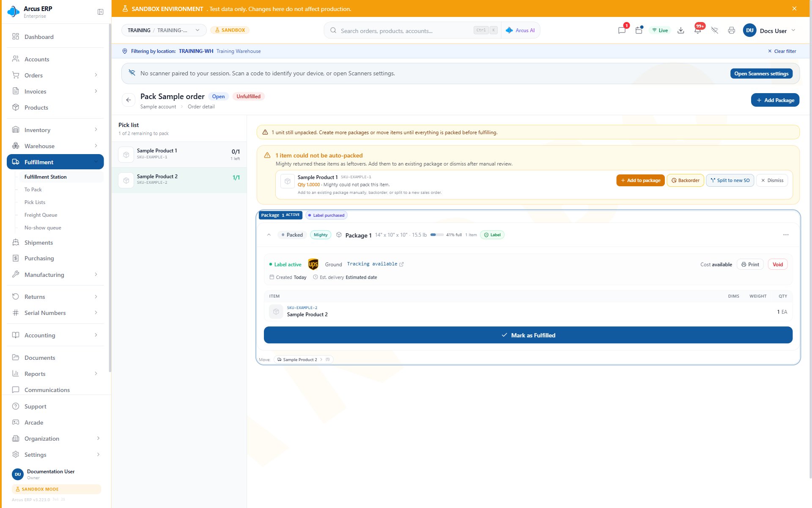Navigate to Shipments
This screenshot has width=812, height=508.
click(x=55, y=243)
